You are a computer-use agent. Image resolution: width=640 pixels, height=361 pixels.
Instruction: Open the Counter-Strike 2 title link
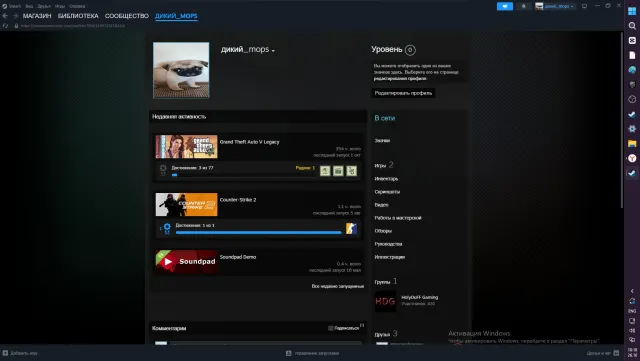238,200
